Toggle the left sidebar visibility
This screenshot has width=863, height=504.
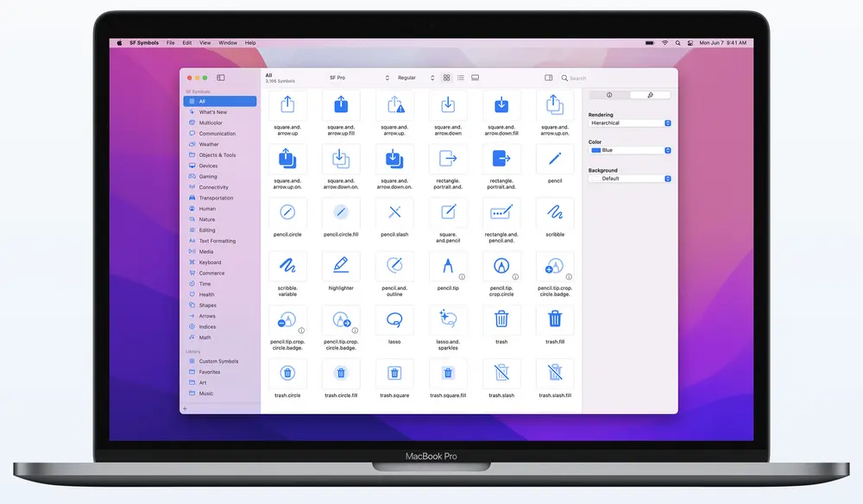[x=221, y=78]
